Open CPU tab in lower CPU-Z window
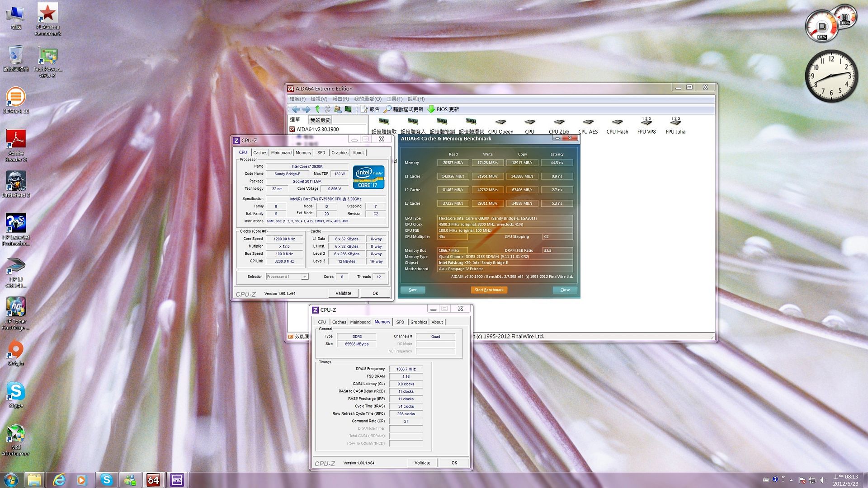 tap(322, 322)
